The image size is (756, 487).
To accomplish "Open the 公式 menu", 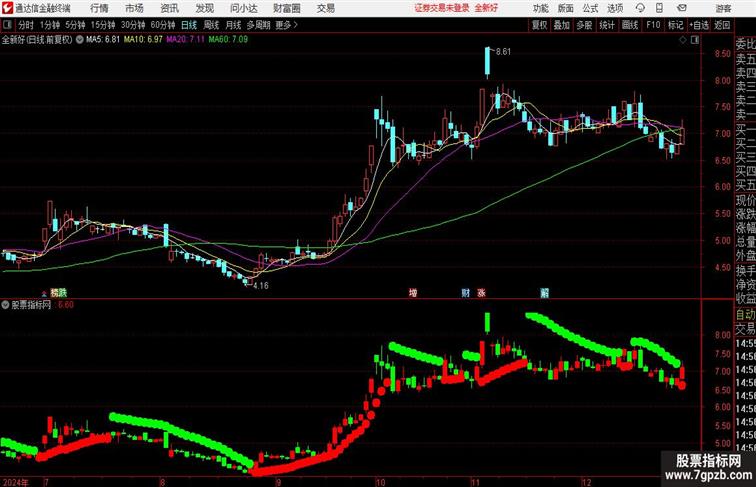I will coord(590,8).
